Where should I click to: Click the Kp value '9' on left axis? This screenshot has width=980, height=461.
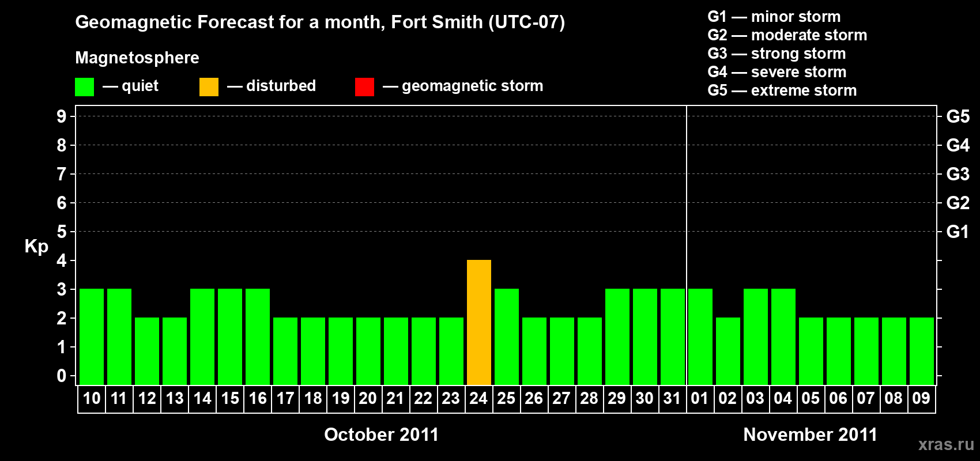62,116
